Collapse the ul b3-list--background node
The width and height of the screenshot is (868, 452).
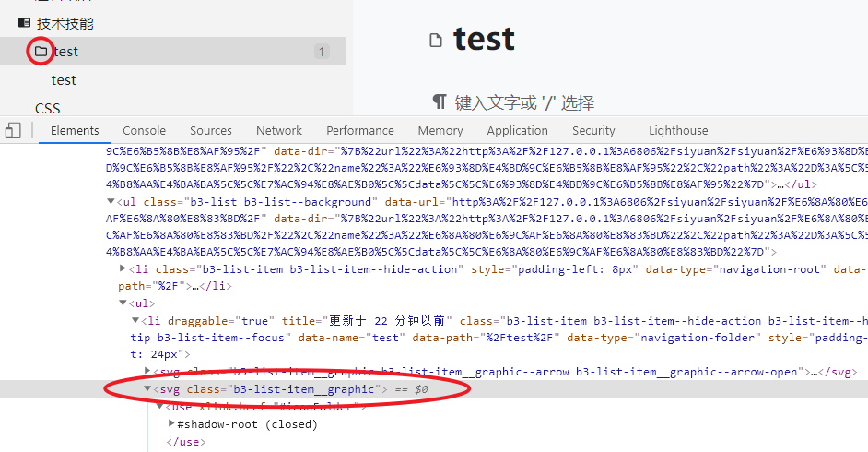click(111, 201)
